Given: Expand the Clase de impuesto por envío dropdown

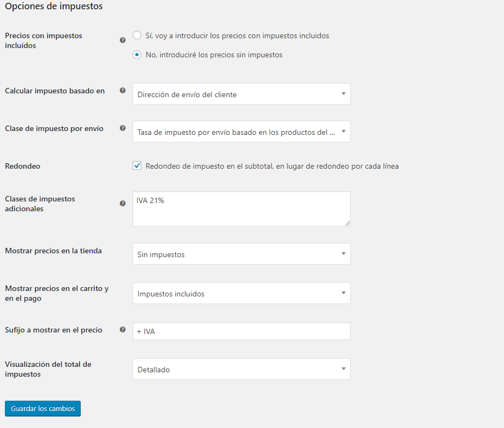Looking at the screenshot, I should coord(242,132).
